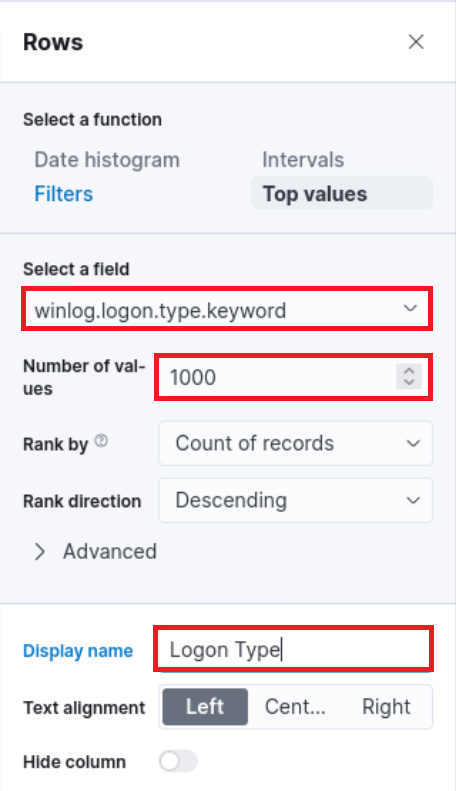456x791 pixels.
Task: Click into the Display name text field
Action: pyautogui.click(x=294, y=649)
